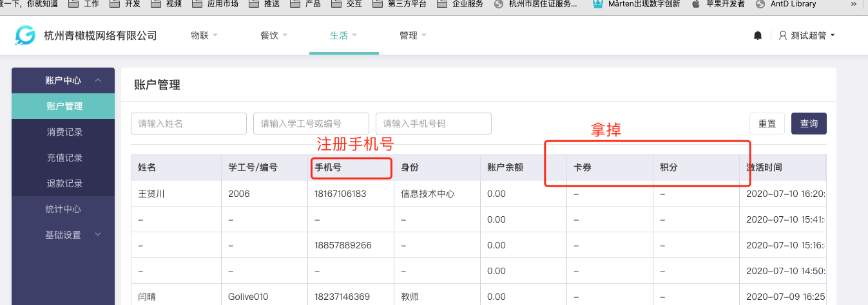Click the 积分 column header
This screenshot has width=868, height=305.
695,167
